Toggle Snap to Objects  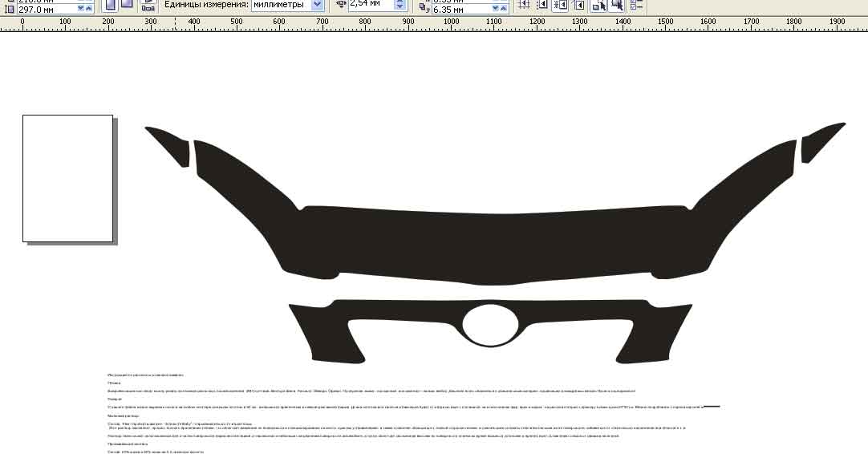(x=560, y=5)
